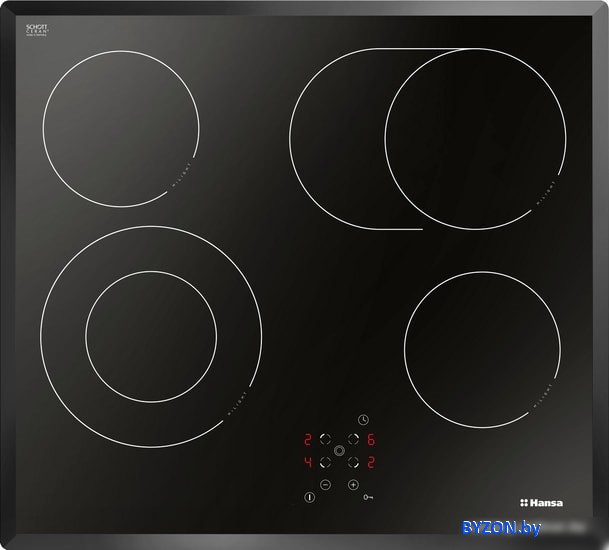Select front-left zone key beside red 4
The width and height of the screenshot is (609, 550).
click(x=325, y=462)
